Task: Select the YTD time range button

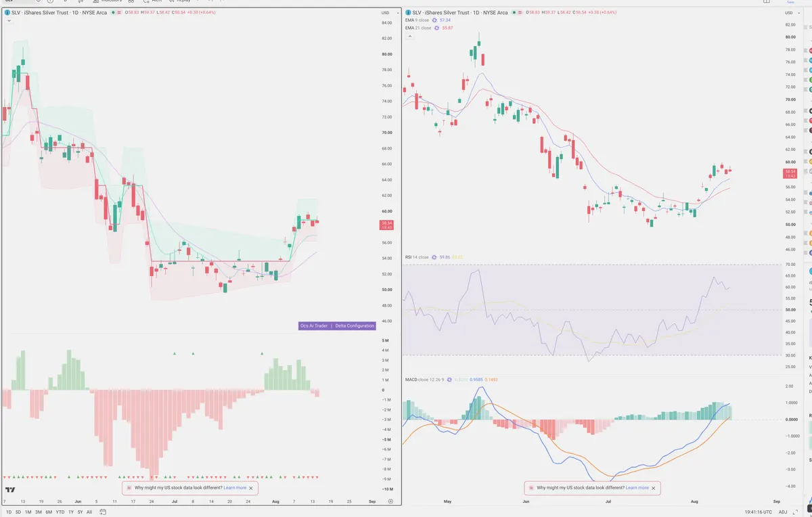Action: pos(60,512)
